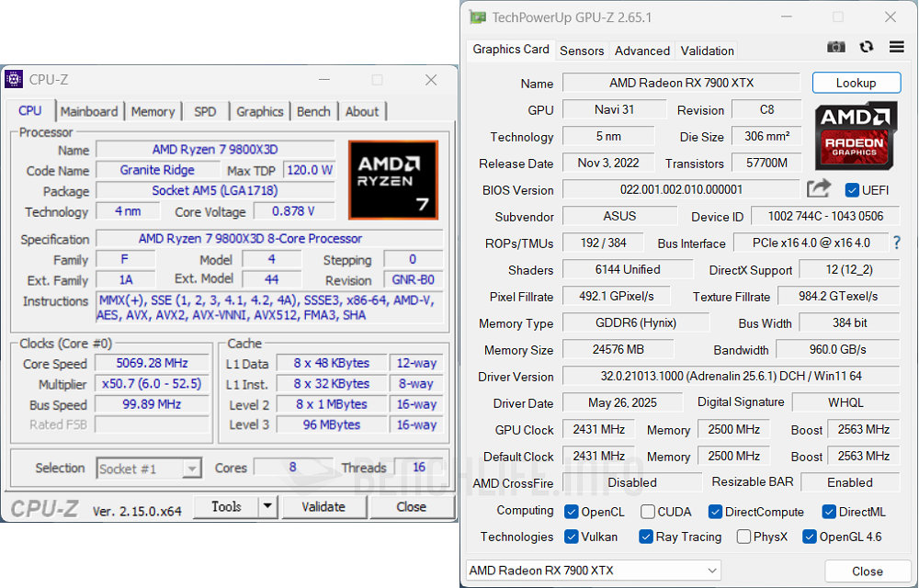The image size is (919, 588).
Task: Click the Multiplier value x50.7
Action: click(152, 384)
